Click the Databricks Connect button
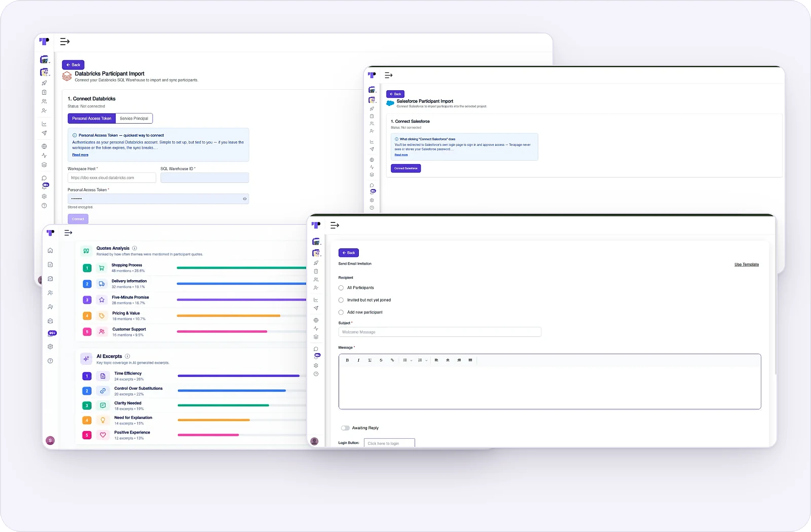 78,219
